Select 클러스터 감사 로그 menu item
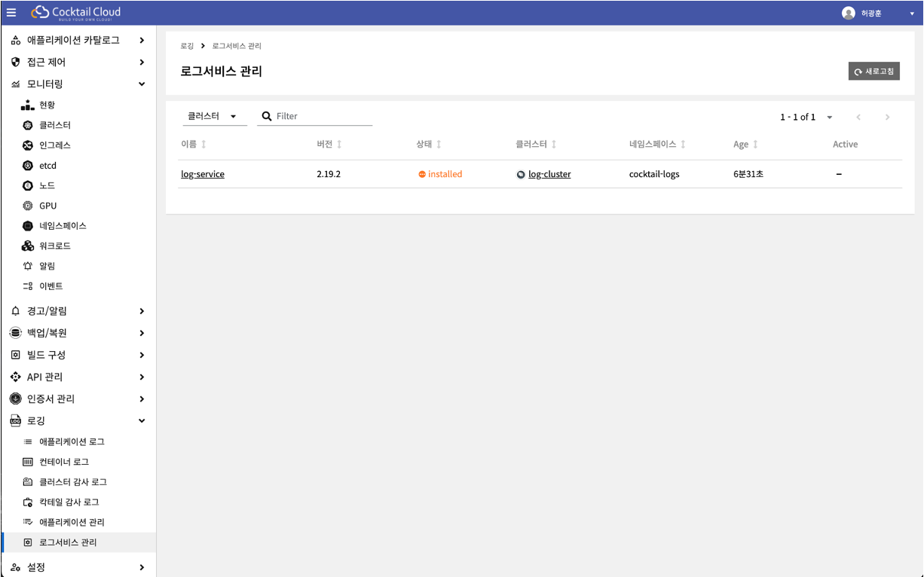Screen dimensions: 924x577 (72, 482)
